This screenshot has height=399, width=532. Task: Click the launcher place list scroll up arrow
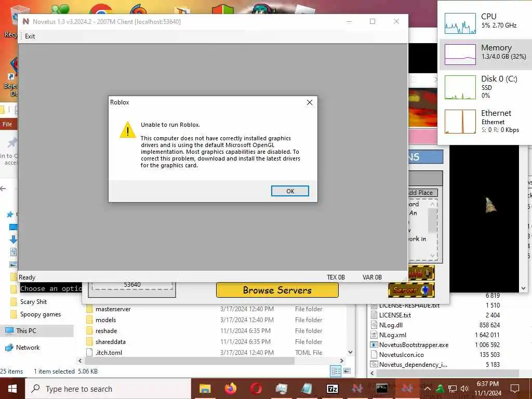tap(432, 204)
